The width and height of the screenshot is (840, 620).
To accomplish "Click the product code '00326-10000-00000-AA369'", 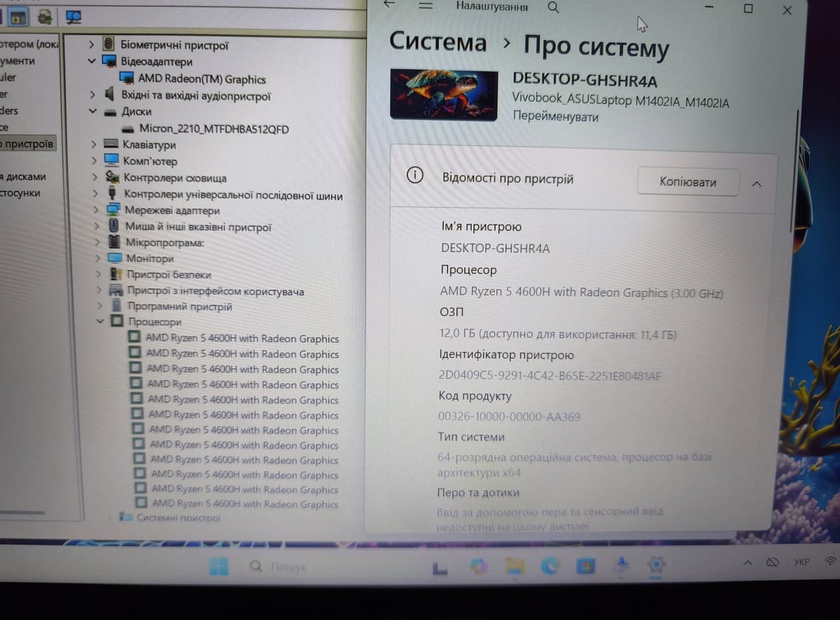I will point(509,417).
